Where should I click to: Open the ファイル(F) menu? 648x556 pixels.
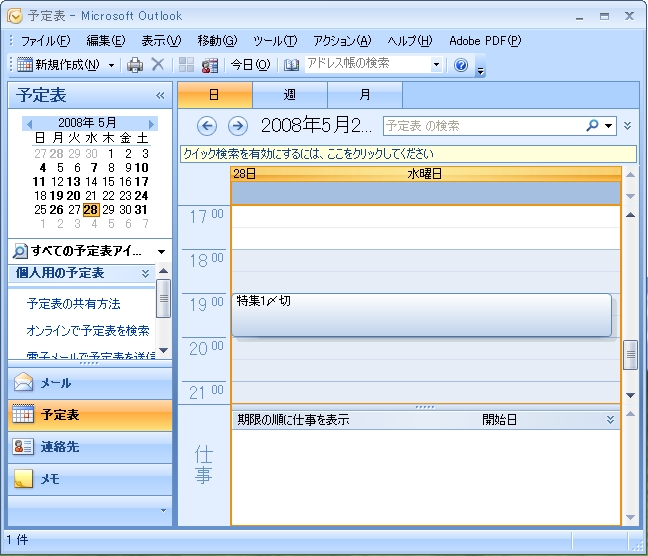click(x=45, y=41)
